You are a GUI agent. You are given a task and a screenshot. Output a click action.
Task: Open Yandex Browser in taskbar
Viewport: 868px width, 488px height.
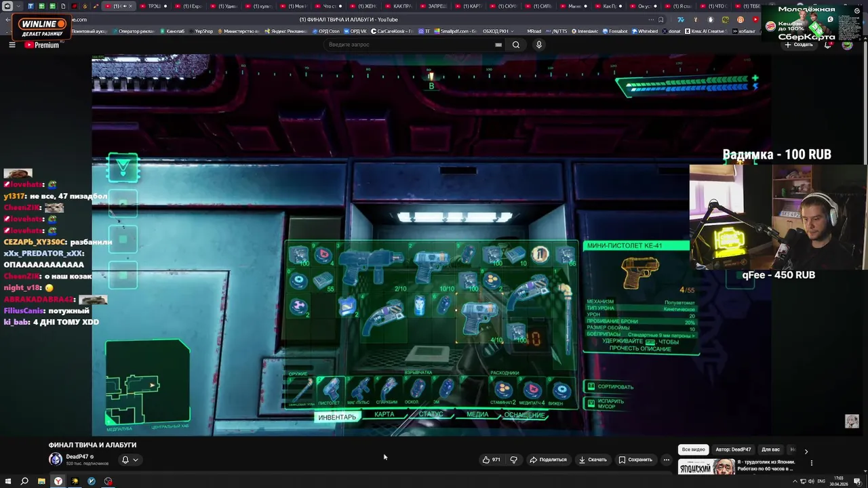pyautogui.click(x=58, y=481)
